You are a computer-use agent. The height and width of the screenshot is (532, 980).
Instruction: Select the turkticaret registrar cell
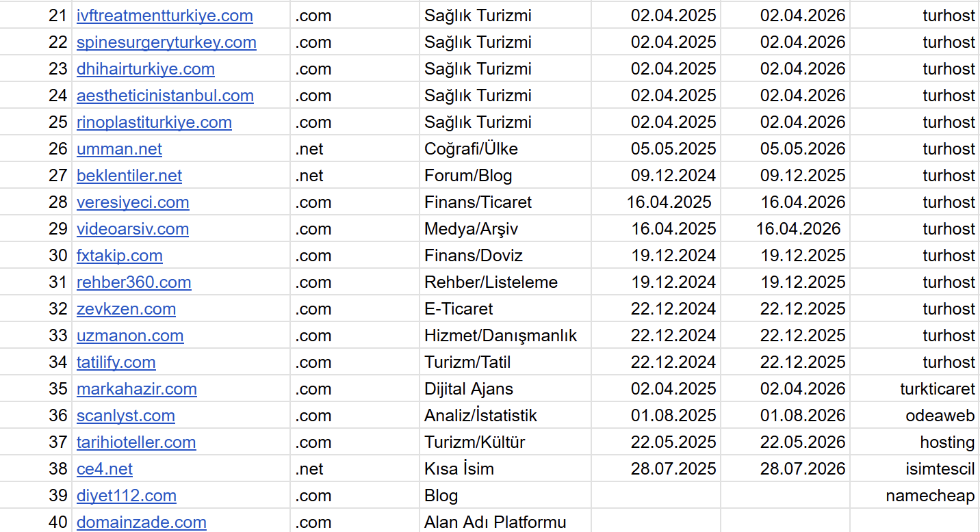[x=915, y=389]
